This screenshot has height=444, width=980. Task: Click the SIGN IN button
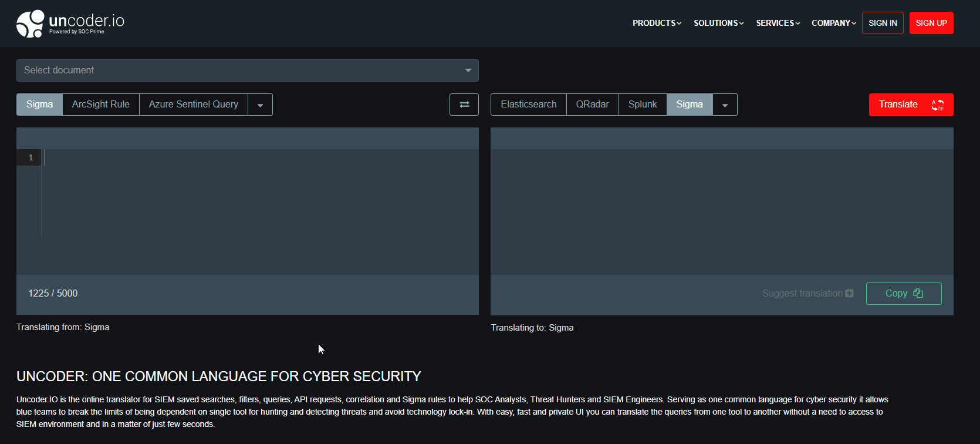click(883, 23)
